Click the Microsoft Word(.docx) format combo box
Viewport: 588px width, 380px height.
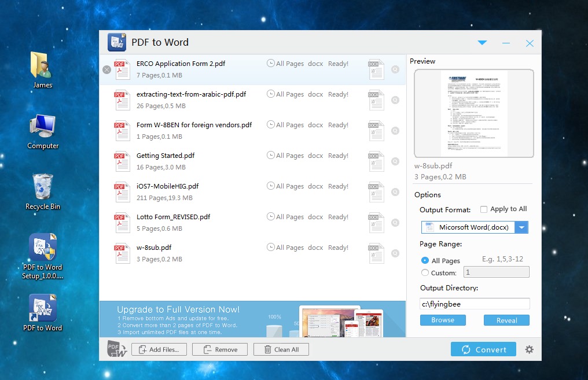[475, 227]
